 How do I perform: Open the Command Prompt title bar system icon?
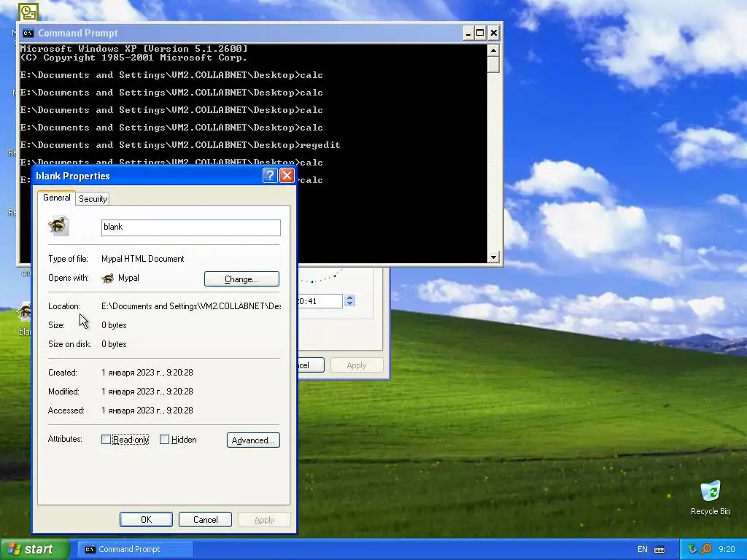tap(28, 33)
